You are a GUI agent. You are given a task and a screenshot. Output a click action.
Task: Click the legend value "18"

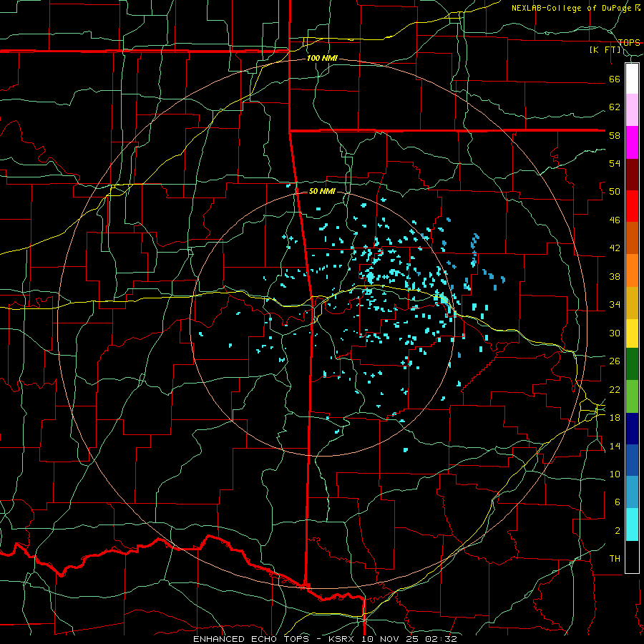coord(615,418)
